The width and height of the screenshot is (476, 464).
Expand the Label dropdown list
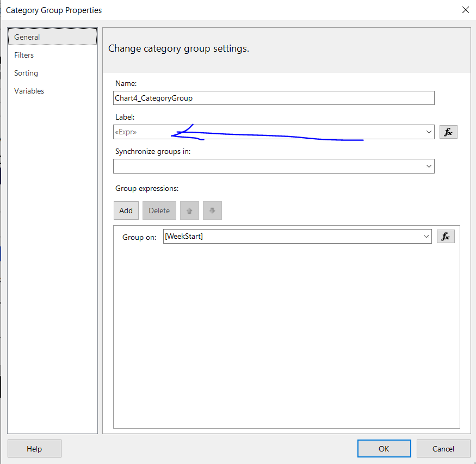[428, 132]
